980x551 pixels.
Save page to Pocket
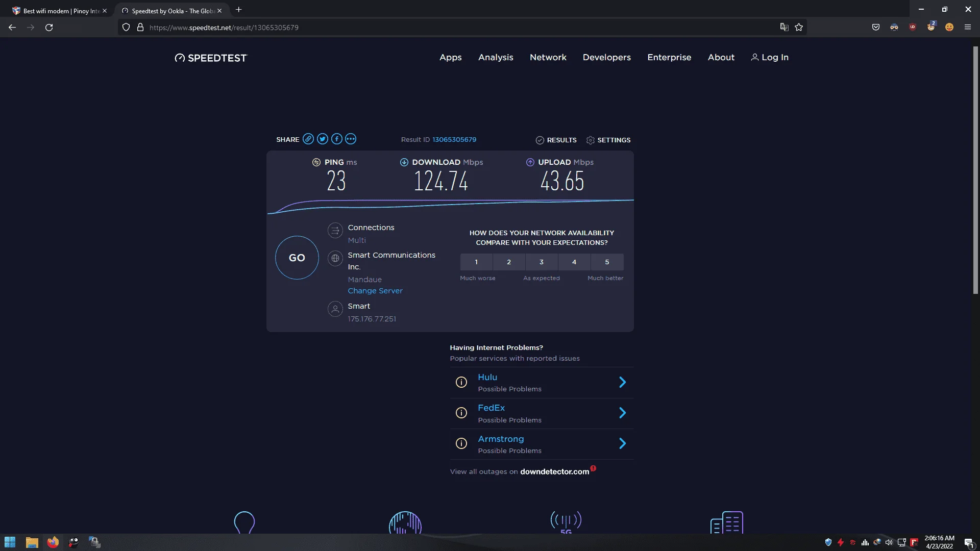876,28
